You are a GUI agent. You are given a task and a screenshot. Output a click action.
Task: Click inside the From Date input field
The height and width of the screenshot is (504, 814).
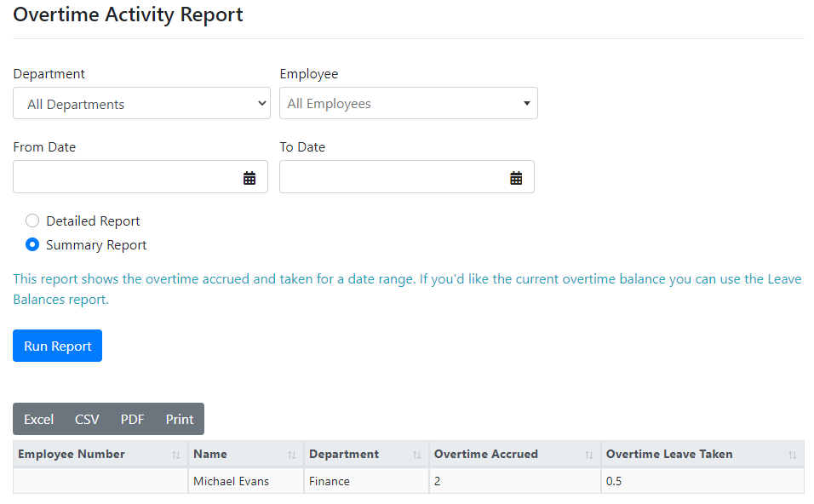tap(128, 177)
